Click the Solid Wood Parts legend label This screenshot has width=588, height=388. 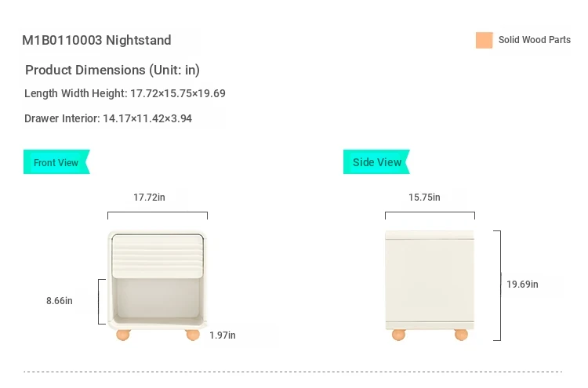[x=535, y=40]
